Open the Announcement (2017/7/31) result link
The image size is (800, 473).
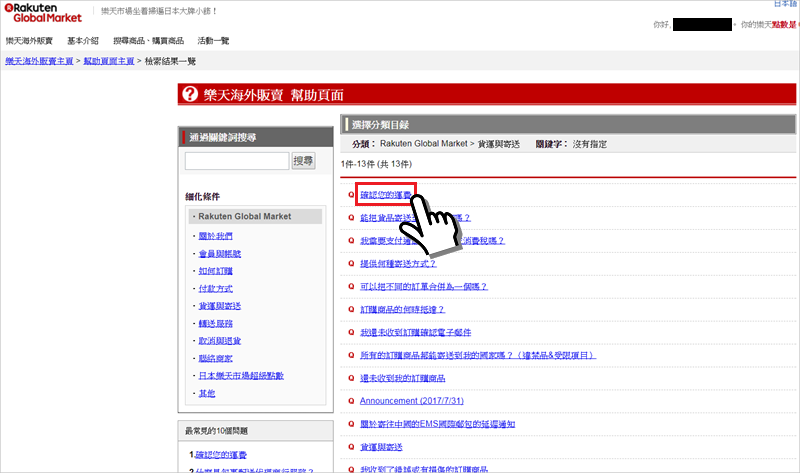point(410,401)
